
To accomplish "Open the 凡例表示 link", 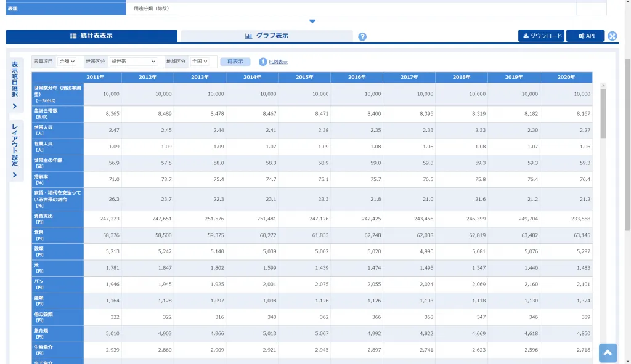I will [278, 62].
